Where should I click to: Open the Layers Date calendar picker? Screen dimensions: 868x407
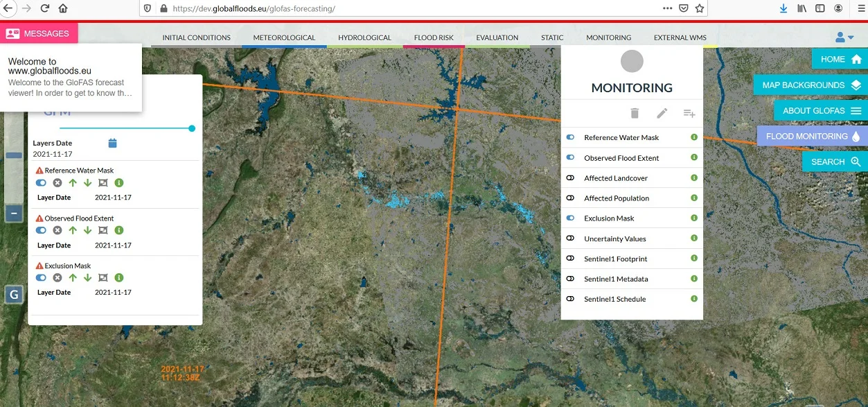[113, 144]
